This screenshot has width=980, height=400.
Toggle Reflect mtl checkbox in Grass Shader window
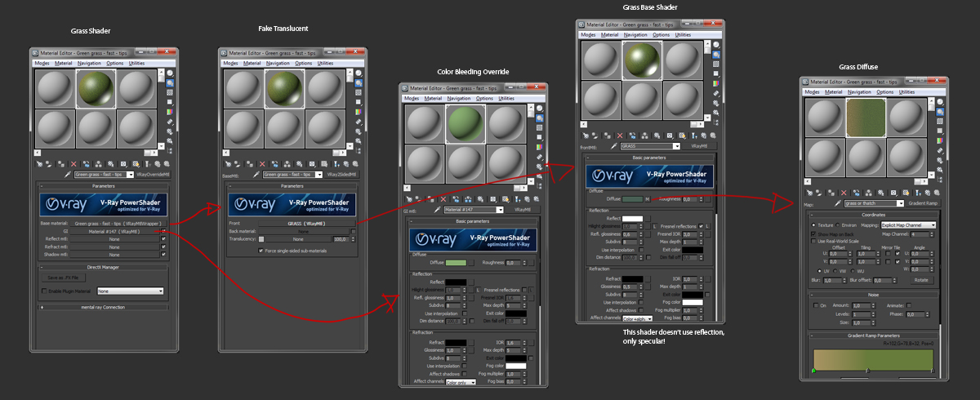point(163,238)
